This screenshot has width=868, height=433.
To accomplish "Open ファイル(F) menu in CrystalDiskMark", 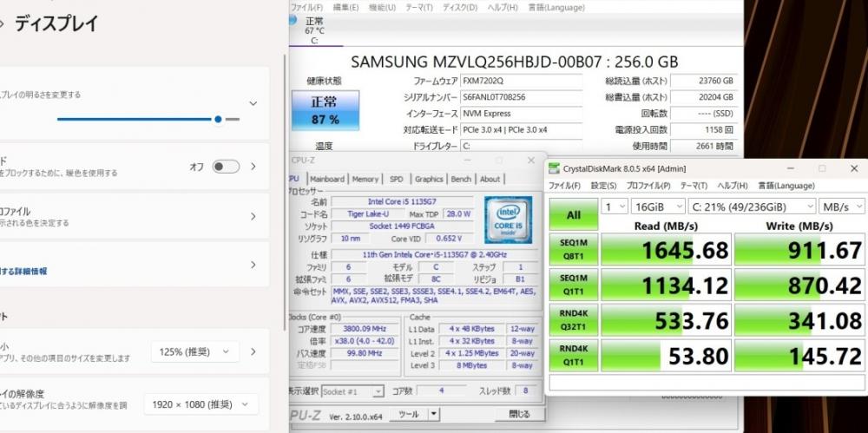I will coord(565,186).
